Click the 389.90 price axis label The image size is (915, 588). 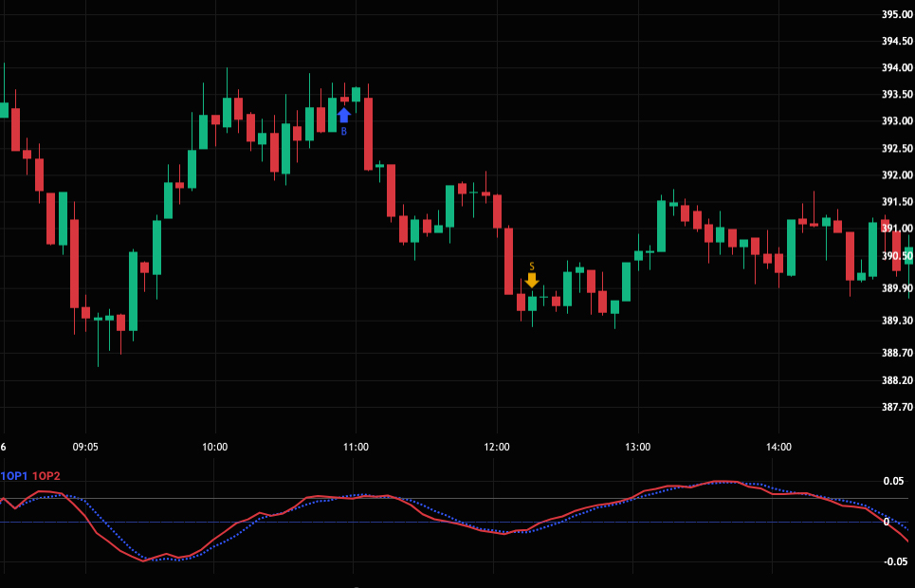[x=898, y=288]
